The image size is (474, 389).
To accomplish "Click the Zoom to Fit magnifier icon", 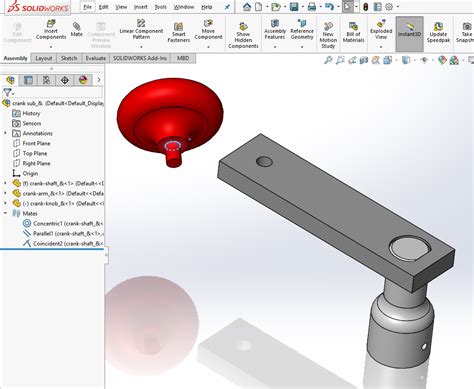I will tap(328, 60).
